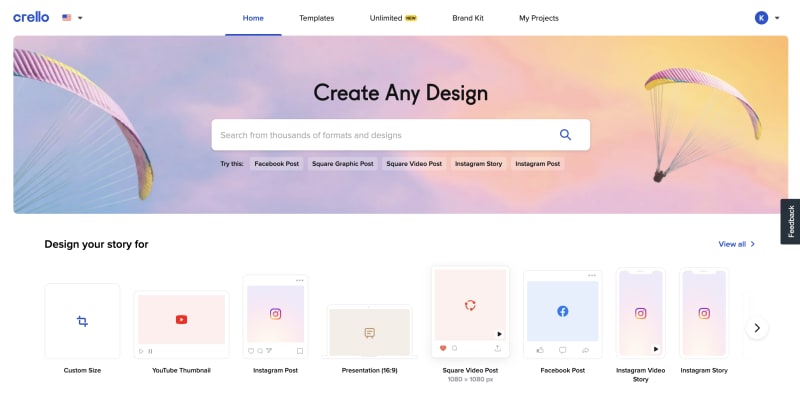Click red heart on Square Video Post card

pyautogui.click(x=443, y=349)
